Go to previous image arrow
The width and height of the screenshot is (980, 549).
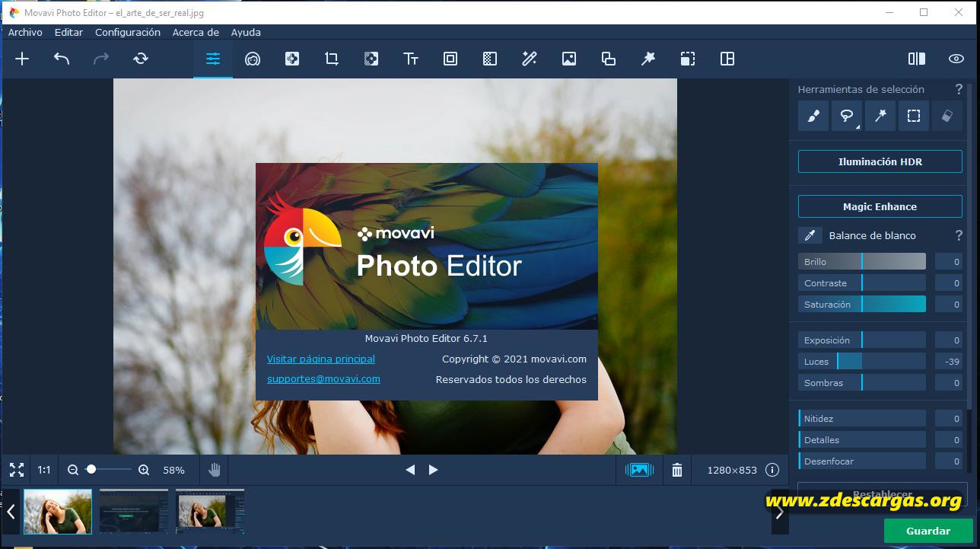[410, 470]
